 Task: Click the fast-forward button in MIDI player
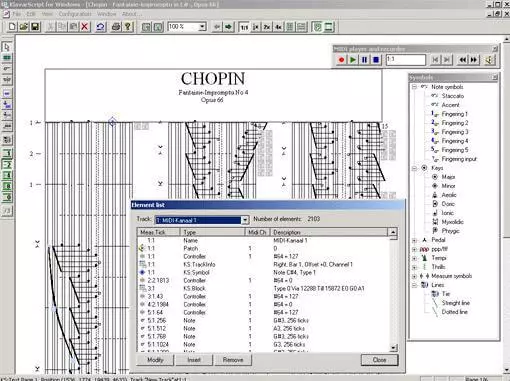[x=474, y=60]
